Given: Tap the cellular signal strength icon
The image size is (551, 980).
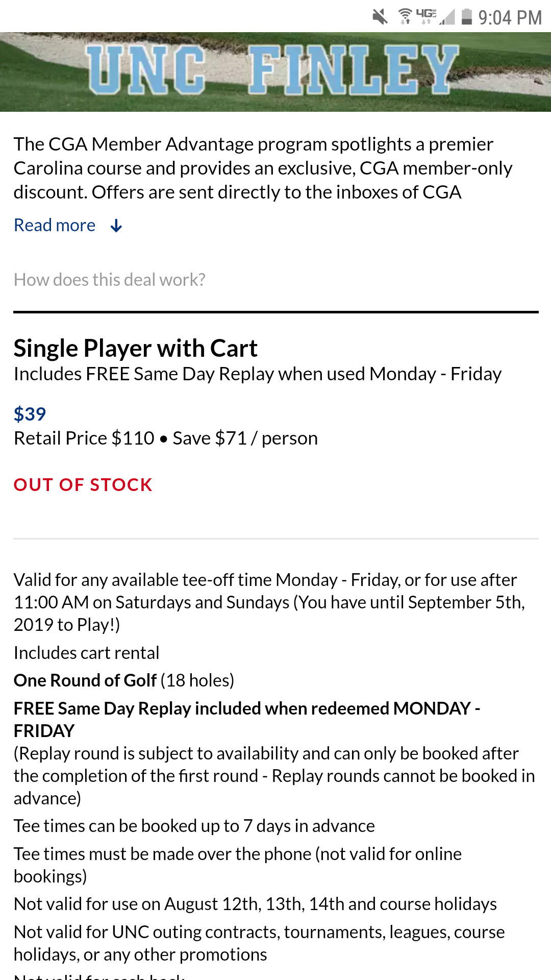Looking at the screenshot, I should point(447,17).
